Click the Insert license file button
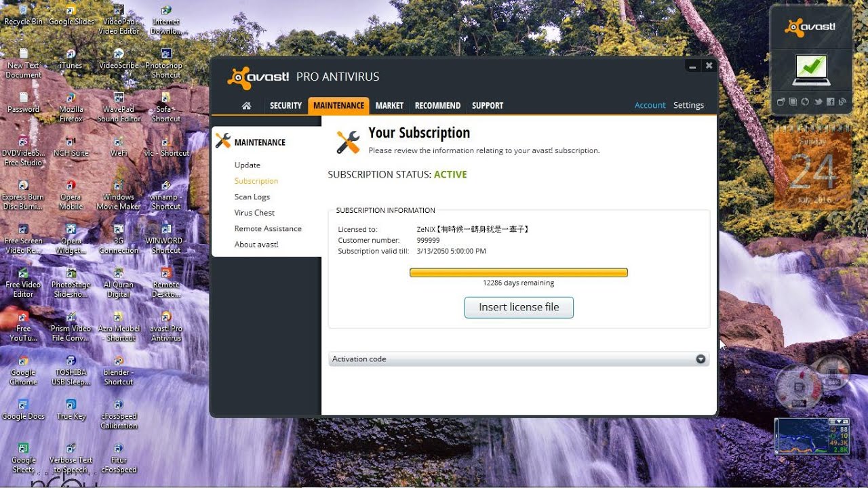The image size is (868, 488). [x=519, y=307]
